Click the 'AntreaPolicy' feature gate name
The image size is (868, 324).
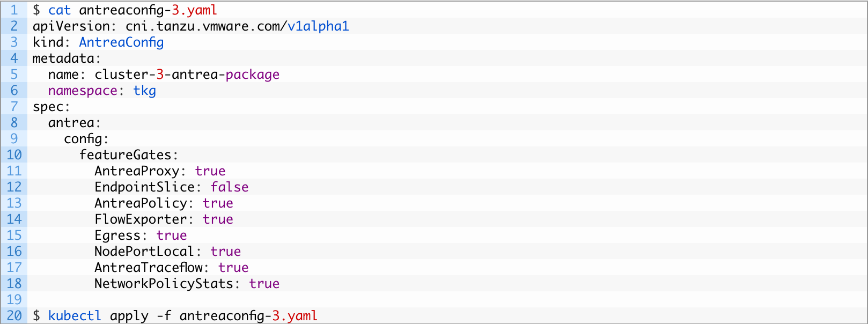(141, 203)
